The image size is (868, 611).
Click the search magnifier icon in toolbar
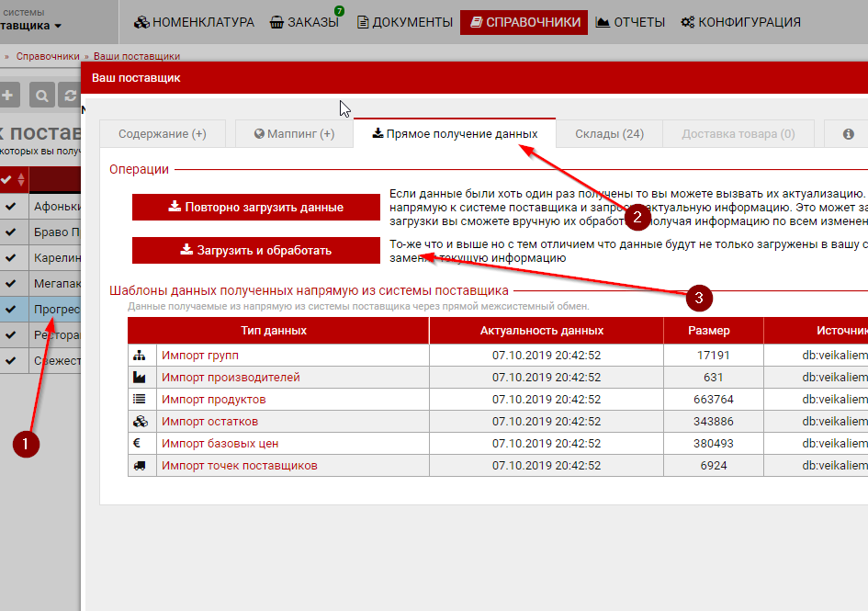pyautogui.click(x=41, y=95)
